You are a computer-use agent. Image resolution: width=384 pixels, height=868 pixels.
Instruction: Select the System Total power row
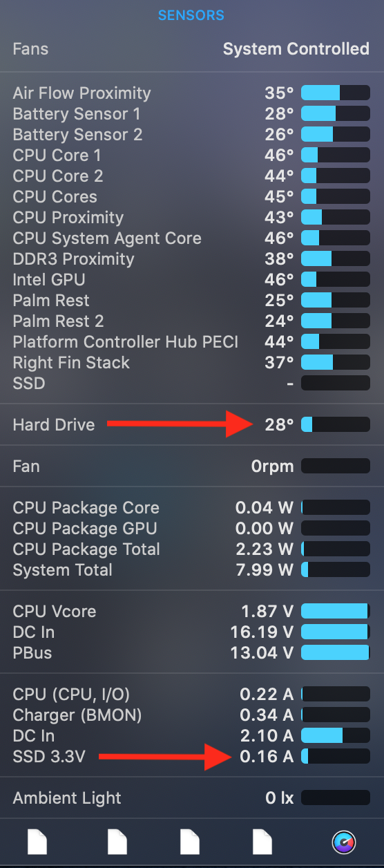191,569
